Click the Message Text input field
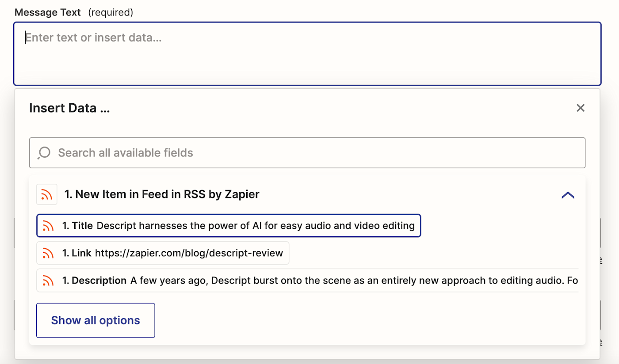The width and height of the screenshot is (619, 364). (x=307, y=53)
